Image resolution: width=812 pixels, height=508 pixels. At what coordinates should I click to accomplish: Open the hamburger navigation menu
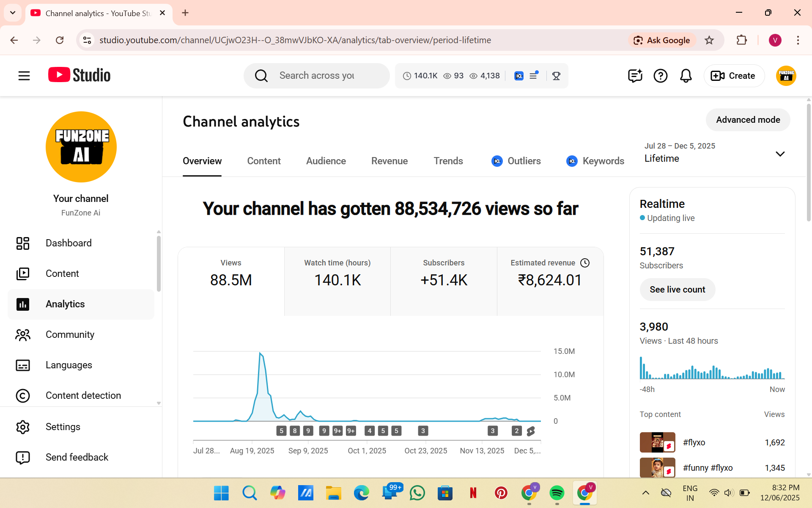(x=24, y=76)
